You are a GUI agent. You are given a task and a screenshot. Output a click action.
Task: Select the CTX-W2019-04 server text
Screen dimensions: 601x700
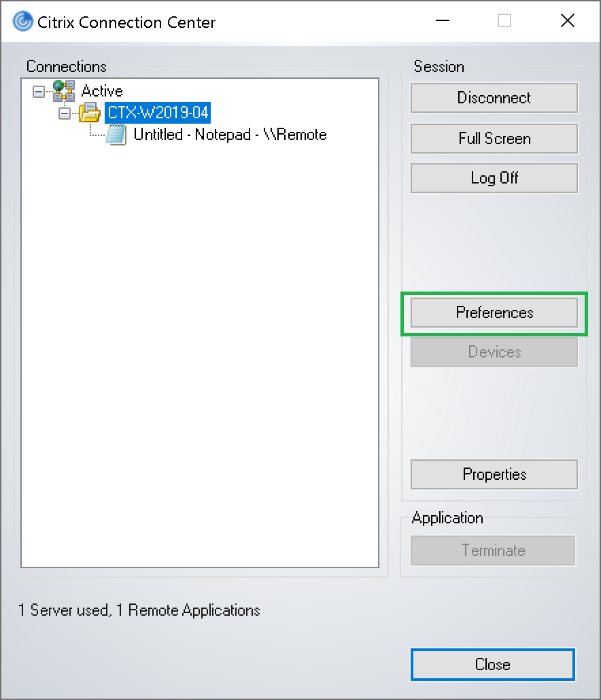[158, 112]
